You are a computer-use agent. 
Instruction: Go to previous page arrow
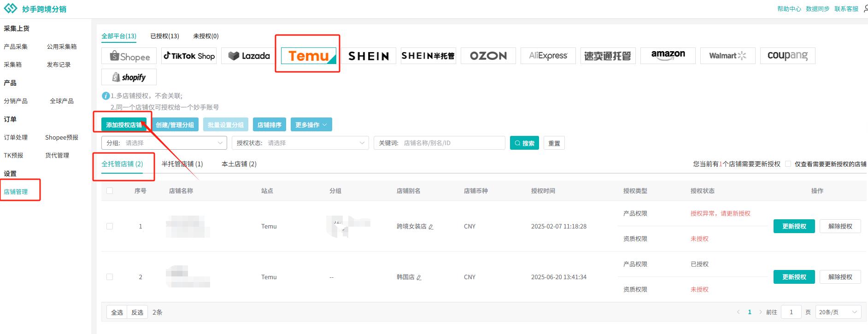738,312
